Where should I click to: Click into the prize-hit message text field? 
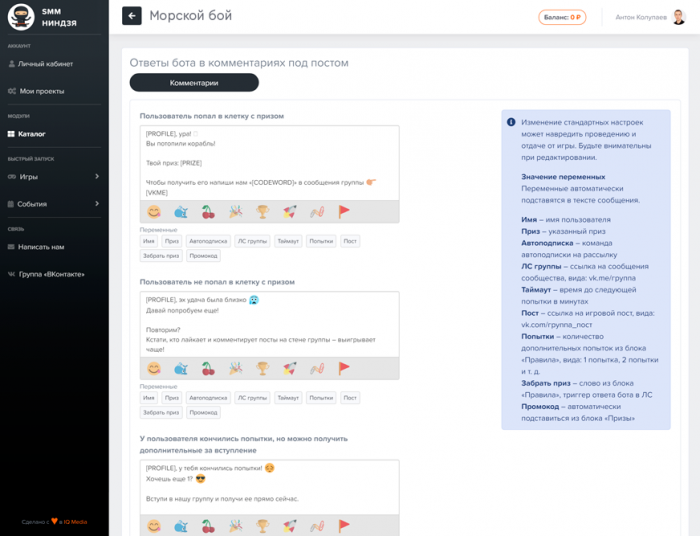269,162
